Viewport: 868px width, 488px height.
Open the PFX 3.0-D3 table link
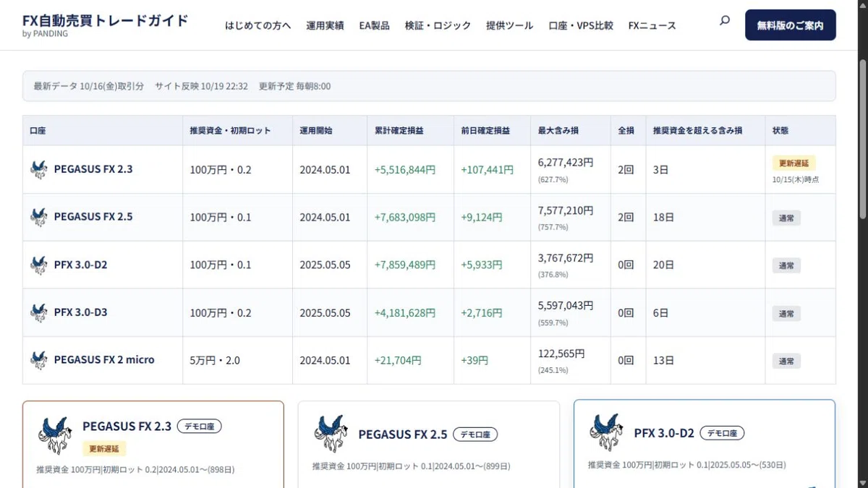pyautogui.click(x=80, y=312)
